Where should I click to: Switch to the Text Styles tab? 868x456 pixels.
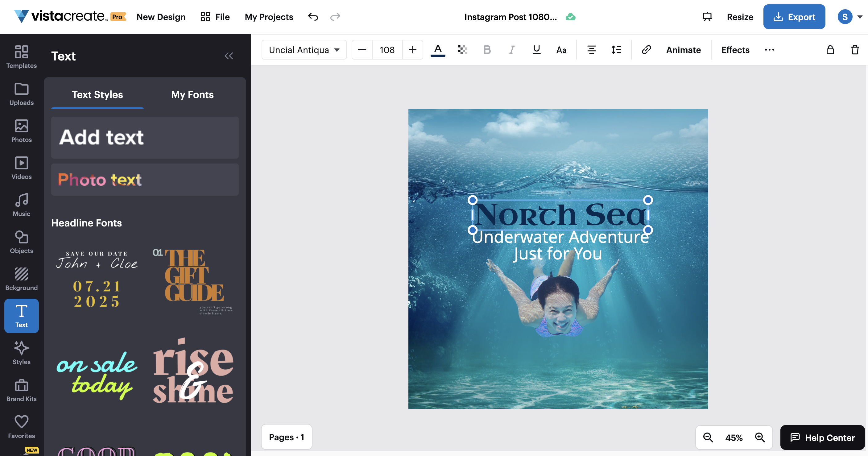coord(97,94)
